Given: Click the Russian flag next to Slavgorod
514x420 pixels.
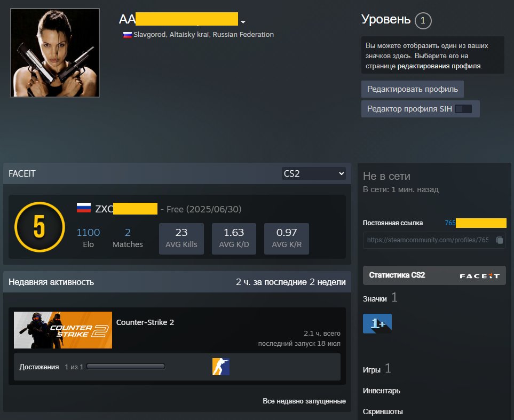Looking at the screenshot, I should [x=127, y=35].
